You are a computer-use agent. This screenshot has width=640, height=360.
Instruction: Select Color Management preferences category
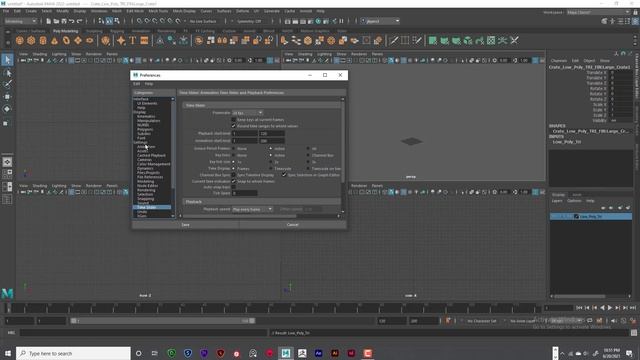tap(153, 164)
